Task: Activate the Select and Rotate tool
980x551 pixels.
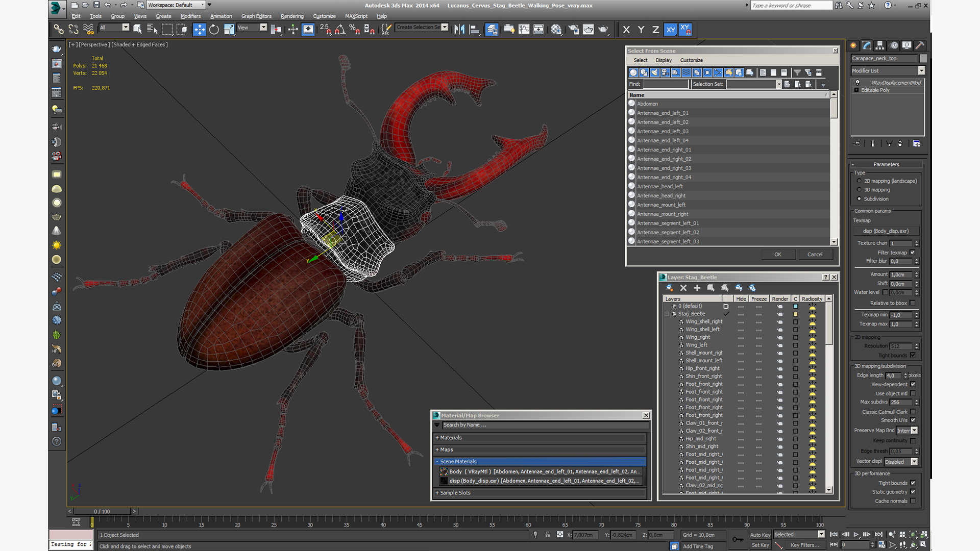Action: (214, 29)
